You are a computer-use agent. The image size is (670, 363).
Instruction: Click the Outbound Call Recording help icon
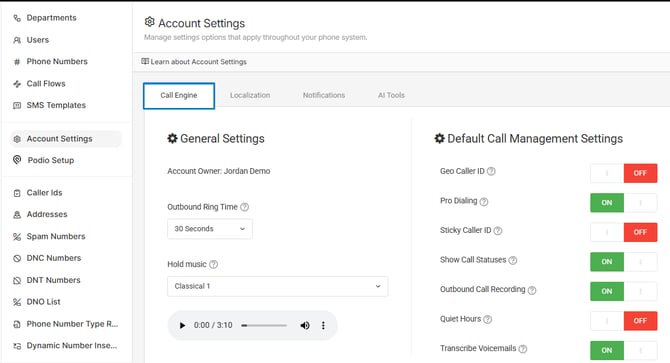tap(532, 290)
